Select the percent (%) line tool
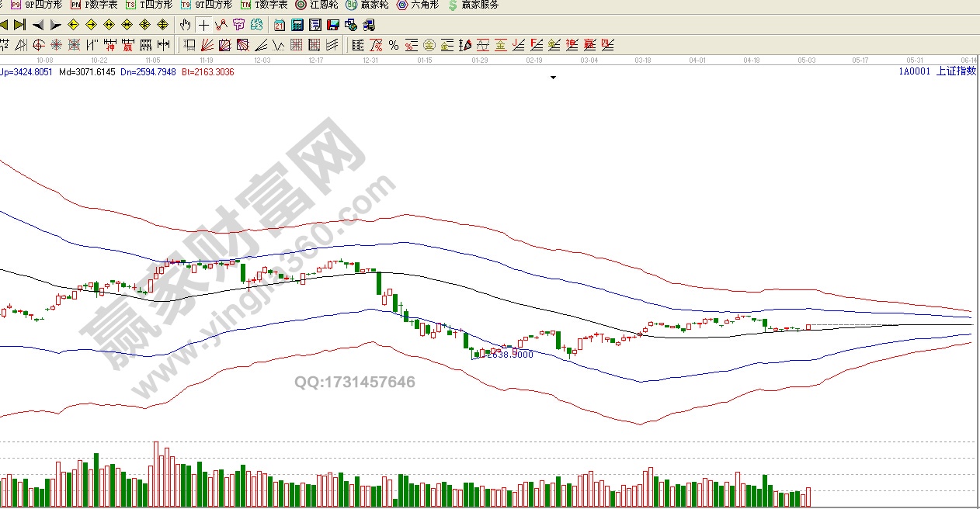Screen dimensions: 980x509 click(x=394, y=45)
